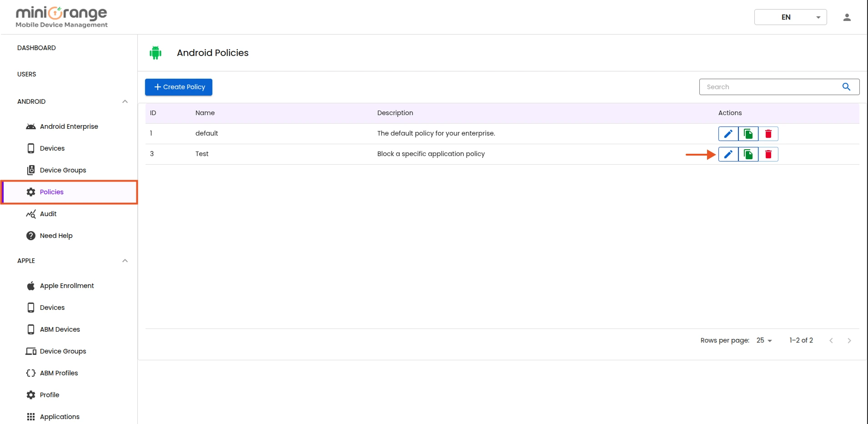Open the Users section
This screenshot has height=424, width=868.
(27, 74)
